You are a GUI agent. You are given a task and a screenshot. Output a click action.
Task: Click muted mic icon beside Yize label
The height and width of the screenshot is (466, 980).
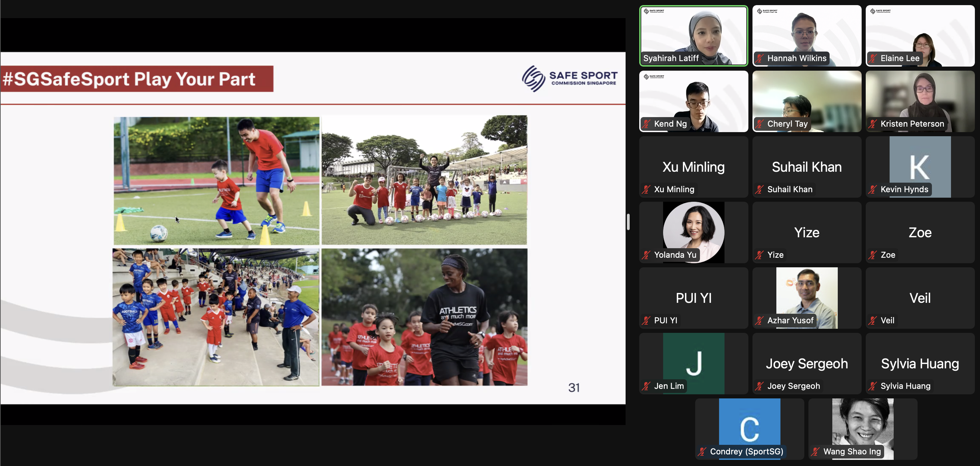(760, 255)
